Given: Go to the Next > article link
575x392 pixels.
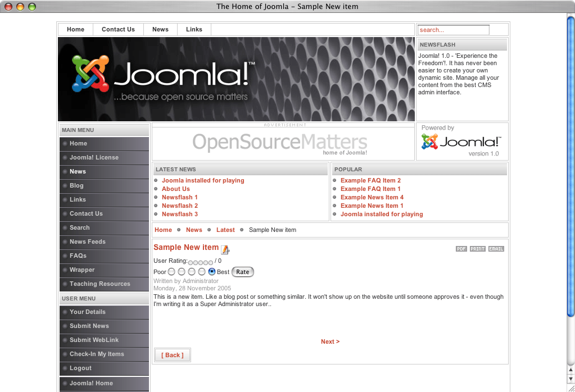Looking at the screenshot, I should coord(330,341).
